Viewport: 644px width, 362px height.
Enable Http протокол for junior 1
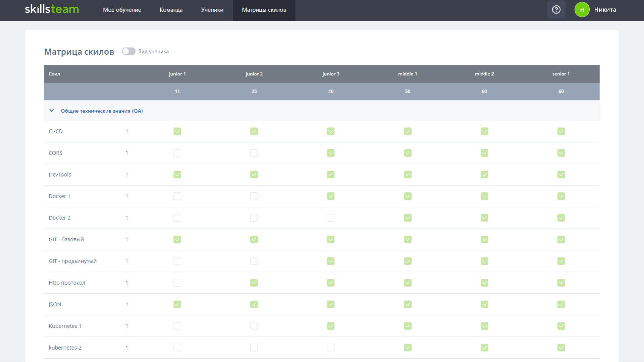tap(177, 283)
